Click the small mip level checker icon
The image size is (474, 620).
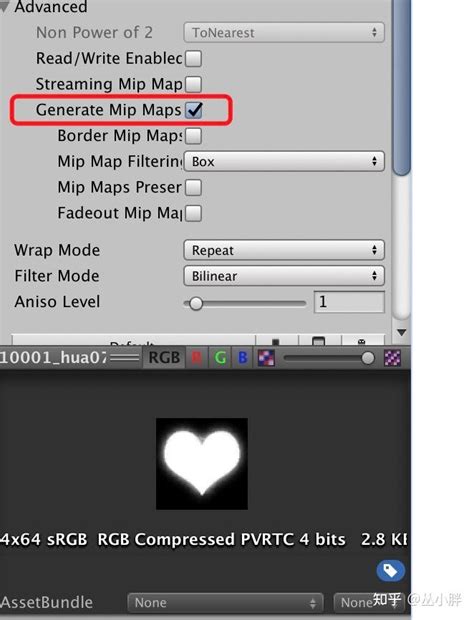(x=266, y=358)
